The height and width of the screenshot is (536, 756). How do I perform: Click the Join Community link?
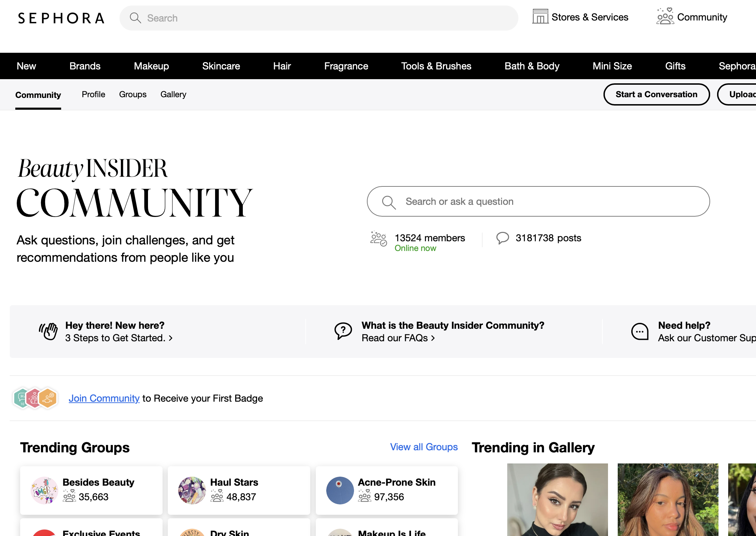(104, 398)
